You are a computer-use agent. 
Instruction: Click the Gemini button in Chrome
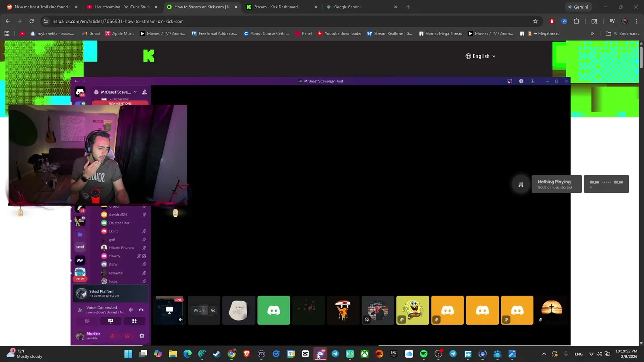pos(578,7)
